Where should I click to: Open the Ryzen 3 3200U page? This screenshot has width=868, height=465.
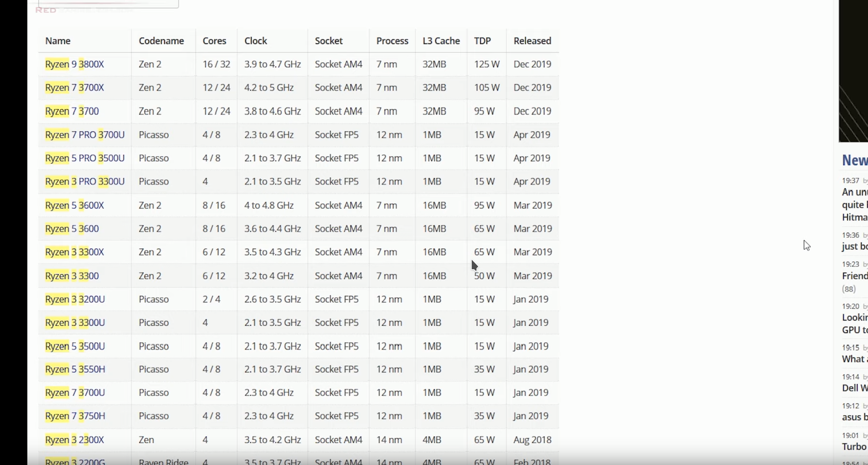tap(75, 299)
